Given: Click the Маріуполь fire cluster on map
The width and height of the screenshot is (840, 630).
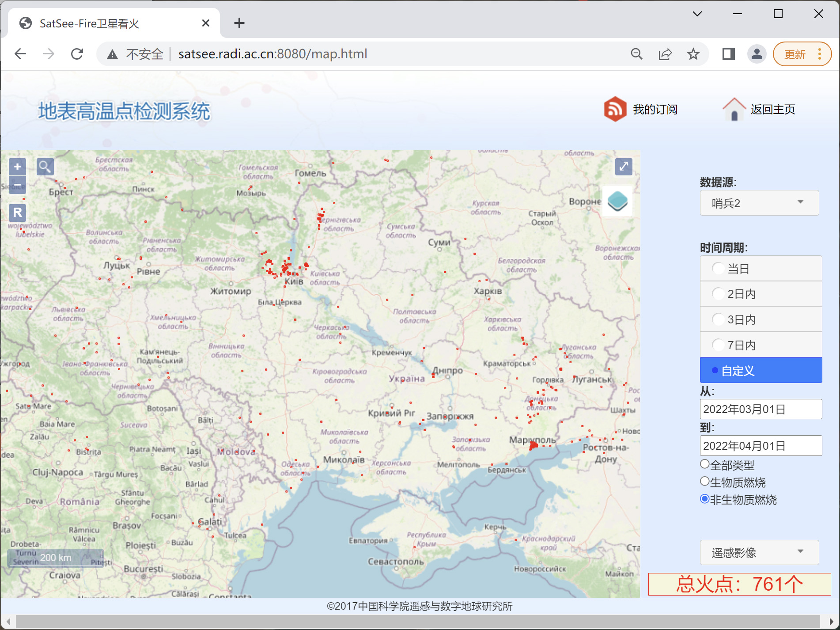Looking at the screenshot, I should click(534, 445).
